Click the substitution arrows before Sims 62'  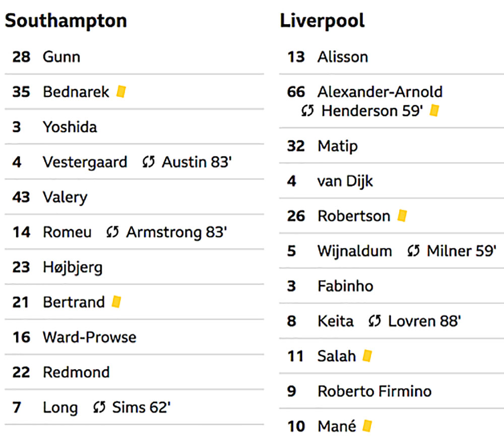click(x=99, y=407)
